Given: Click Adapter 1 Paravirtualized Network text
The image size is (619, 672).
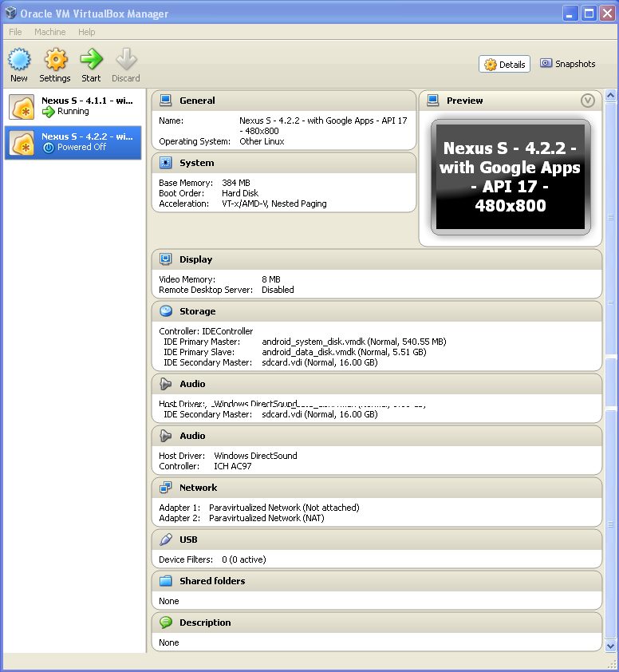Looking at the screenshot, I should [284, 508].
